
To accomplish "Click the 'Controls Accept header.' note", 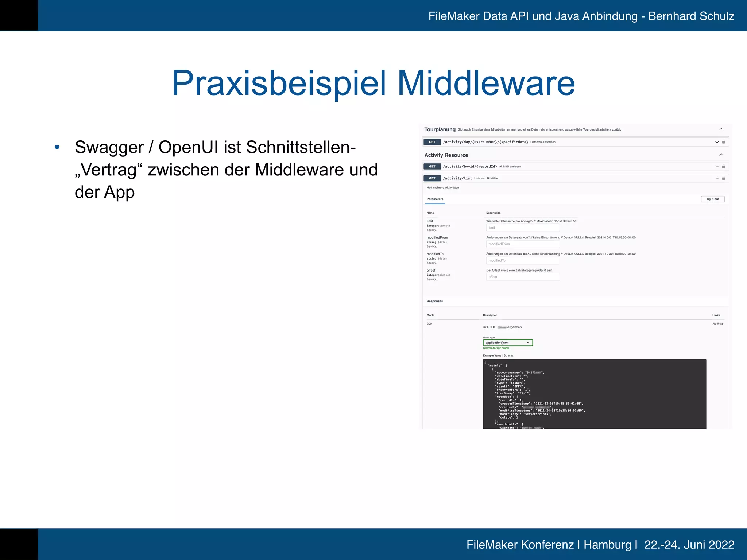I will [496, 348].
